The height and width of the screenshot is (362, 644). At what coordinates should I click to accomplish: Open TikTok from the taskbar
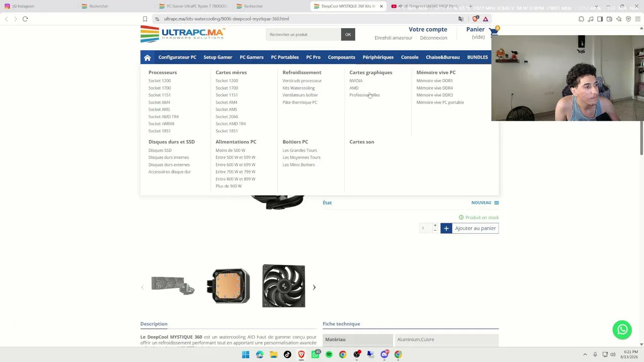(287, 354)
